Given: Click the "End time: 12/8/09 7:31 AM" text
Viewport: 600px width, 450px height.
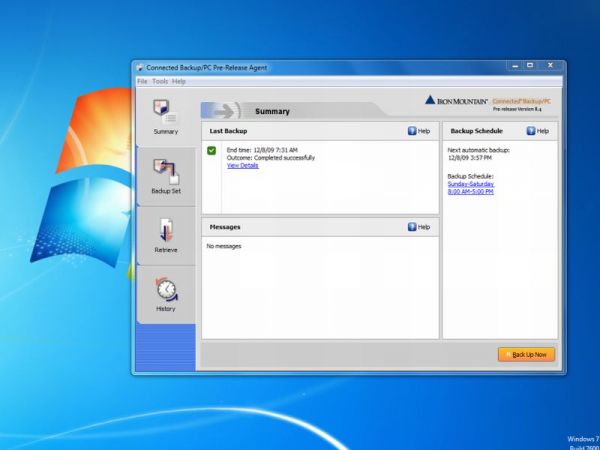Looking at the screenshot, I should click(x=262, y=150).
